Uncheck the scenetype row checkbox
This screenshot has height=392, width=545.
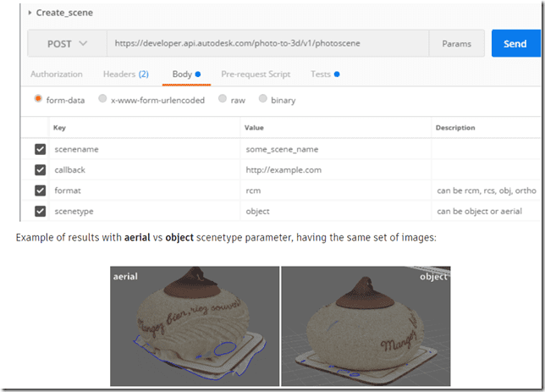pos(40,211)
